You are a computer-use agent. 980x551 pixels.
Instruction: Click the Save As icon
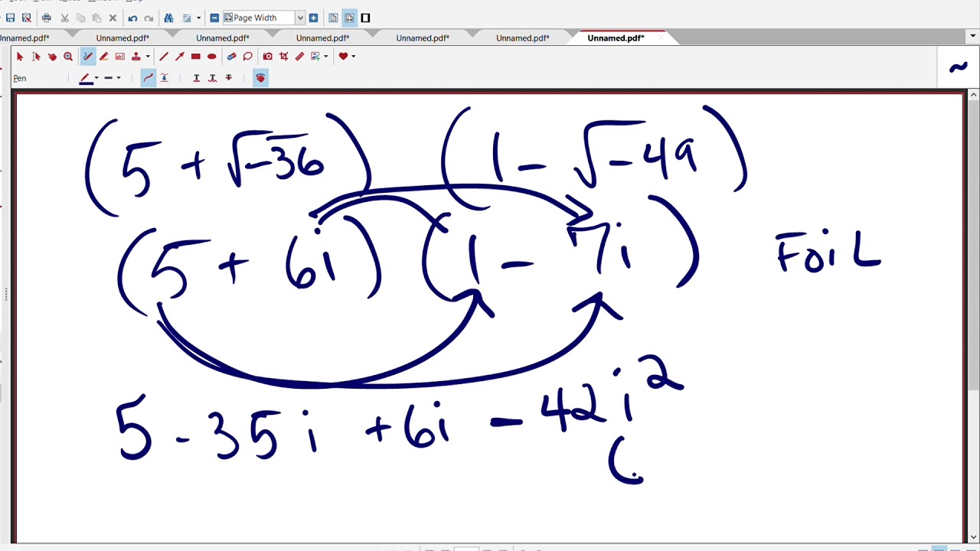26,18
